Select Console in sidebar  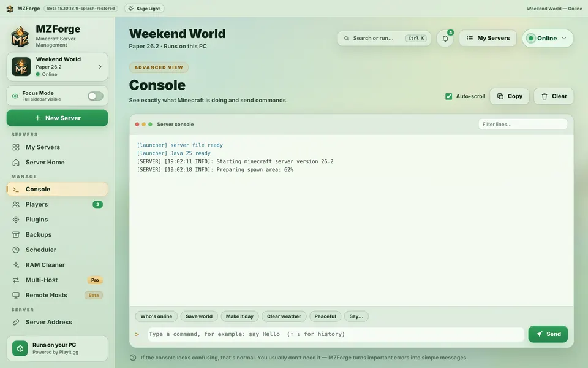[57, 190]
